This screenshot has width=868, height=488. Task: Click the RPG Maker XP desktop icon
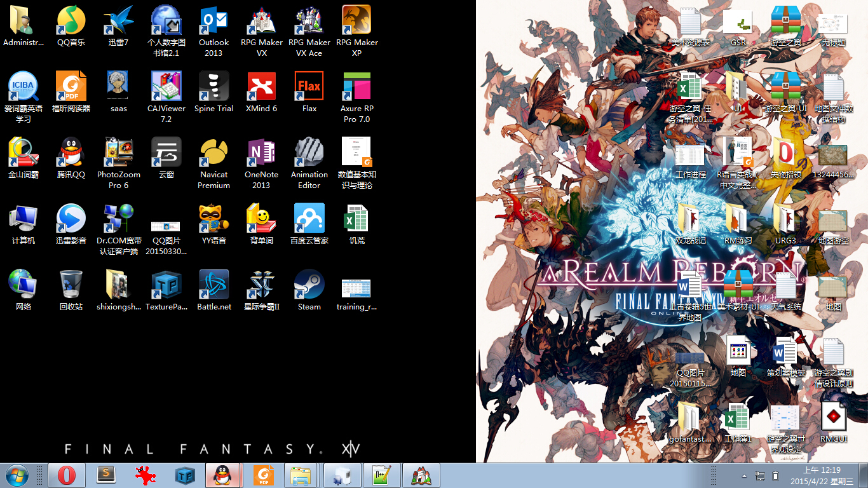[x=357, y=32]
